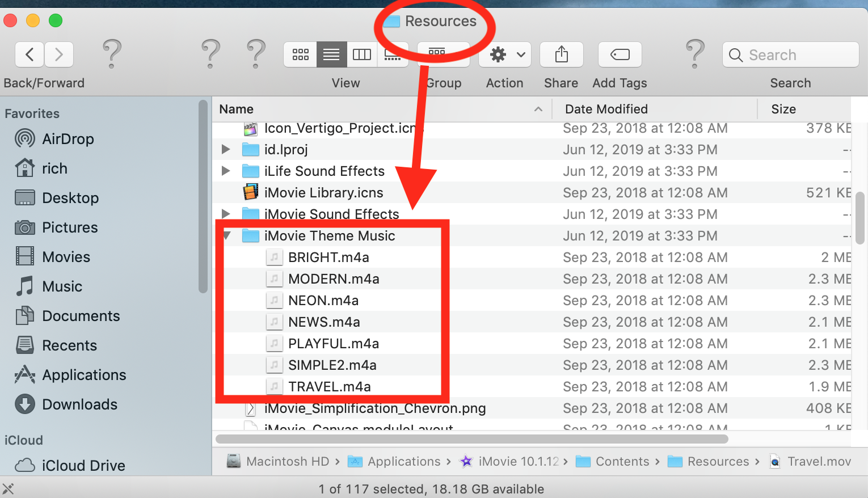Open the Action gear menu
Screen dimensions: 868x498
click(505, 54)
